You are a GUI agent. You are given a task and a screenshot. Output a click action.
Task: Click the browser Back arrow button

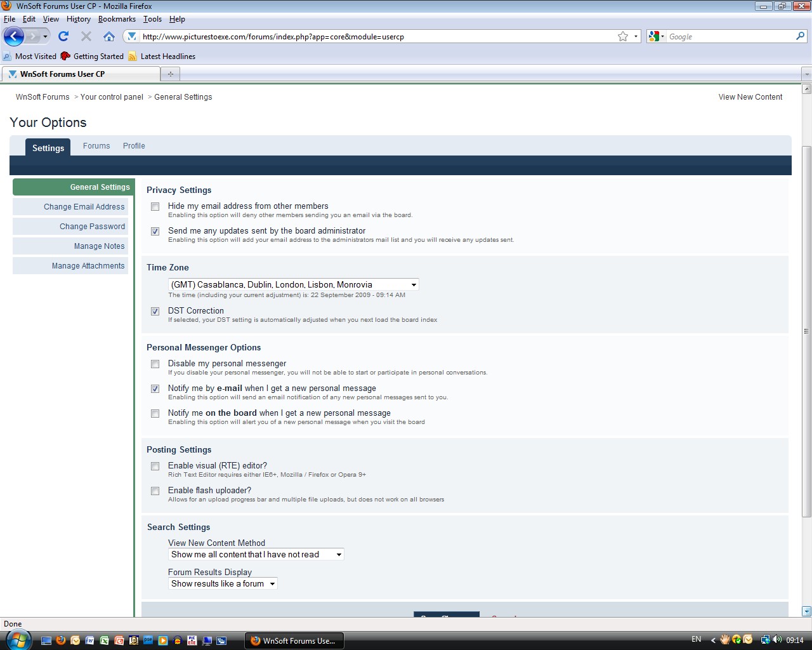[14, 36]
